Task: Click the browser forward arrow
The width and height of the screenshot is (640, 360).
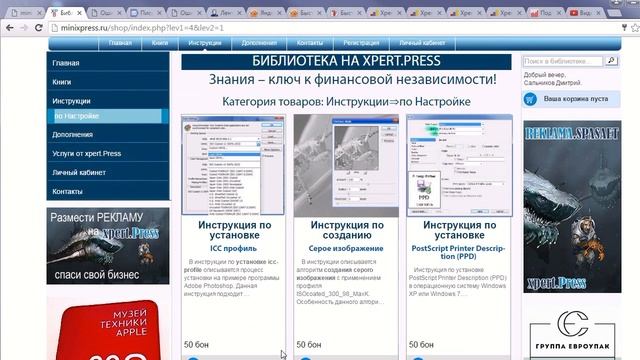Action: (24, 28)
